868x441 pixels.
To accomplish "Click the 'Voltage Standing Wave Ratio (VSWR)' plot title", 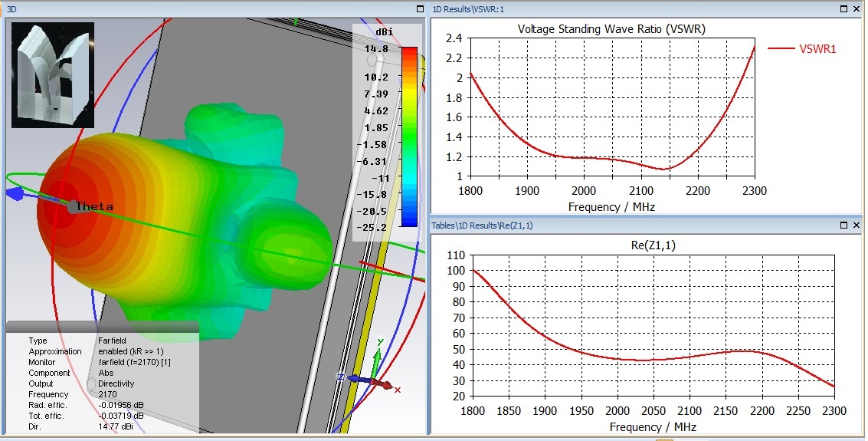I will [611, 29].
